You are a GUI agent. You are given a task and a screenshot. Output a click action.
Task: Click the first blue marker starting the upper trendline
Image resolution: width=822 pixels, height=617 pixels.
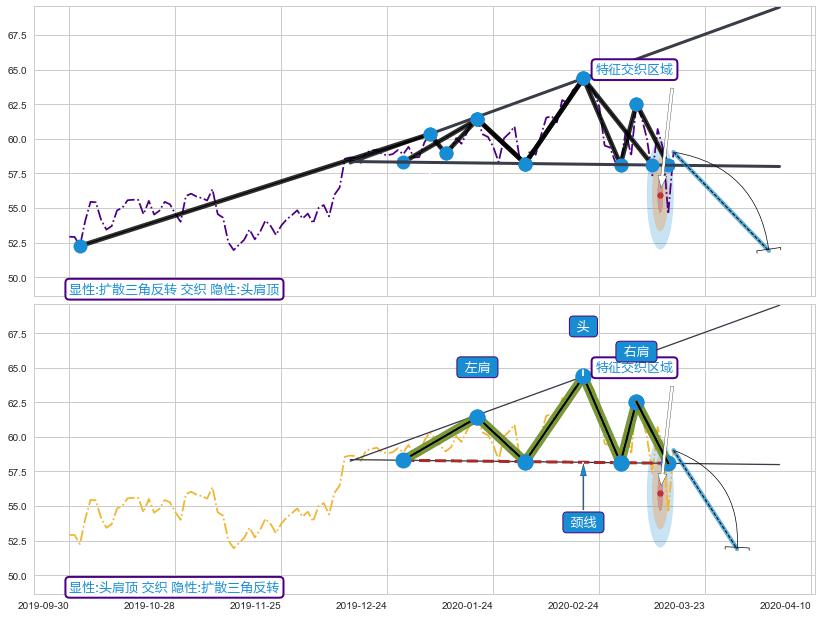(x=80, y=246)
